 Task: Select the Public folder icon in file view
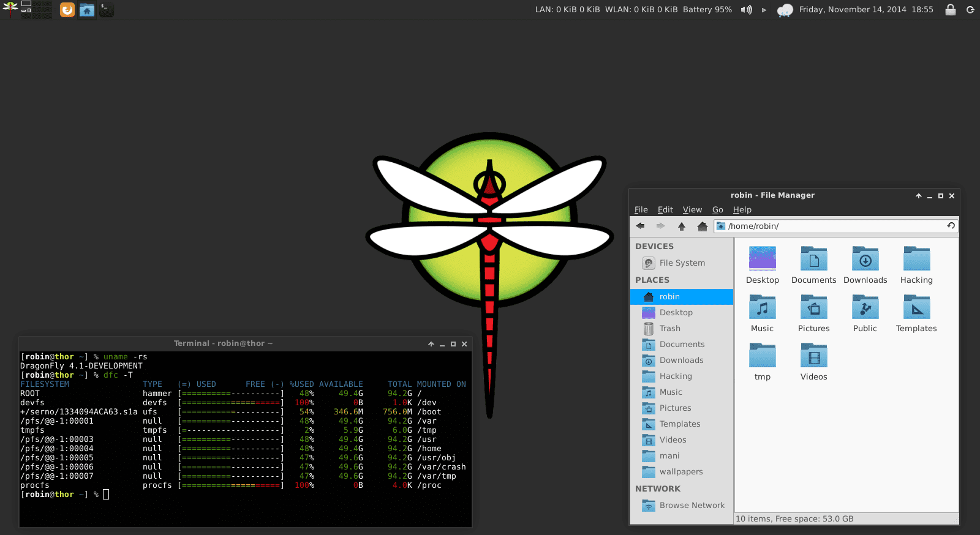tap(865, 307)
